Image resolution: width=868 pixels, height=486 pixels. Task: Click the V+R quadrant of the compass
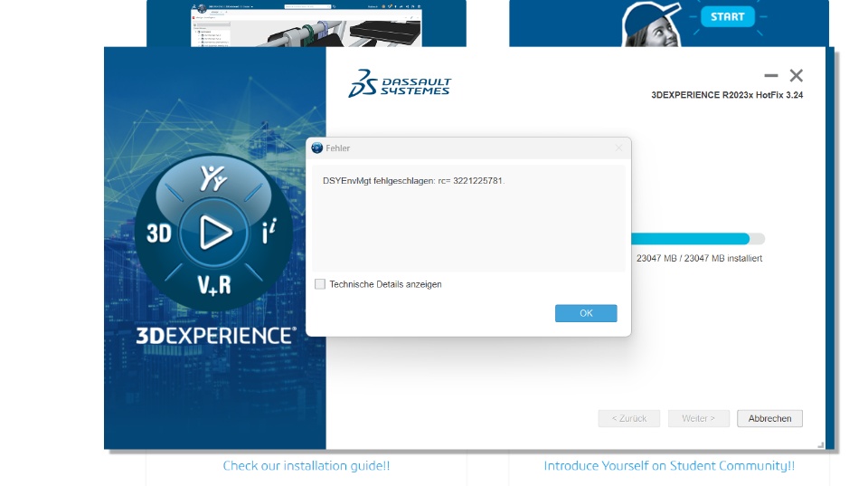pyautogui.click(x=214, y=285)
